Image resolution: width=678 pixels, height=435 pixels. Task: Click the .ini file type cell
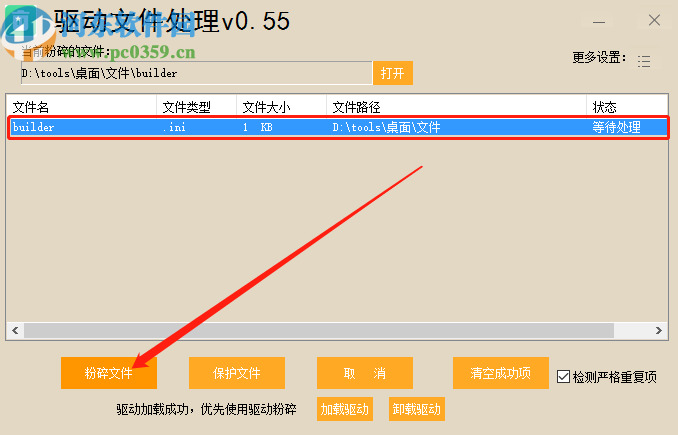coord(174,127)
